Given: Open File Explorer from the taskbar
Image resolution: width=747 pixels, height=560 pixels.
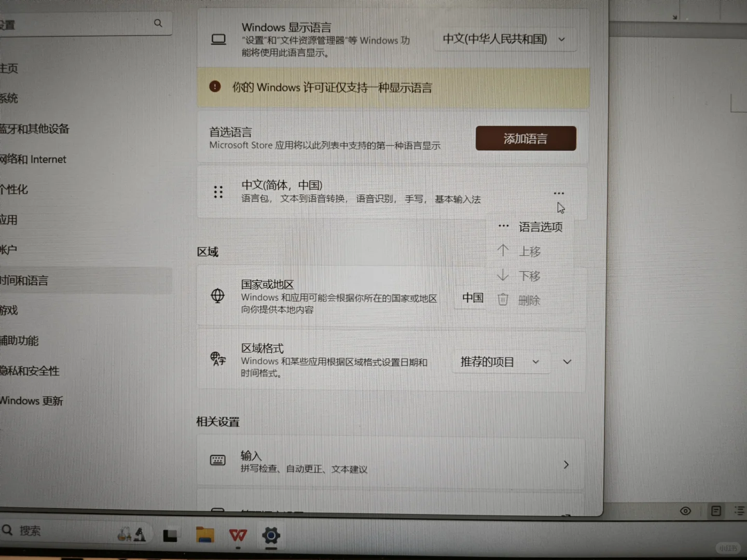Looking at the screenshot, I should coord(205,535).
